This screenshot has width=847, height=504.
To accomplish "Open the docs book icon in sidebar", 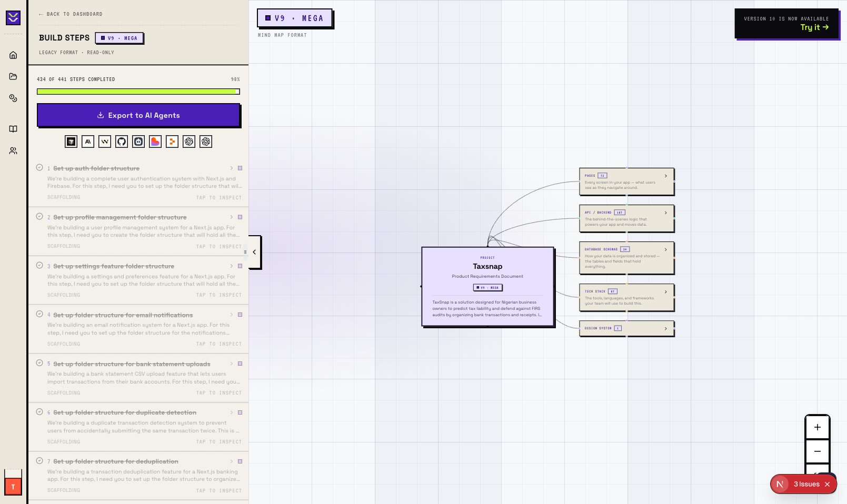I will tap(13, 129).
